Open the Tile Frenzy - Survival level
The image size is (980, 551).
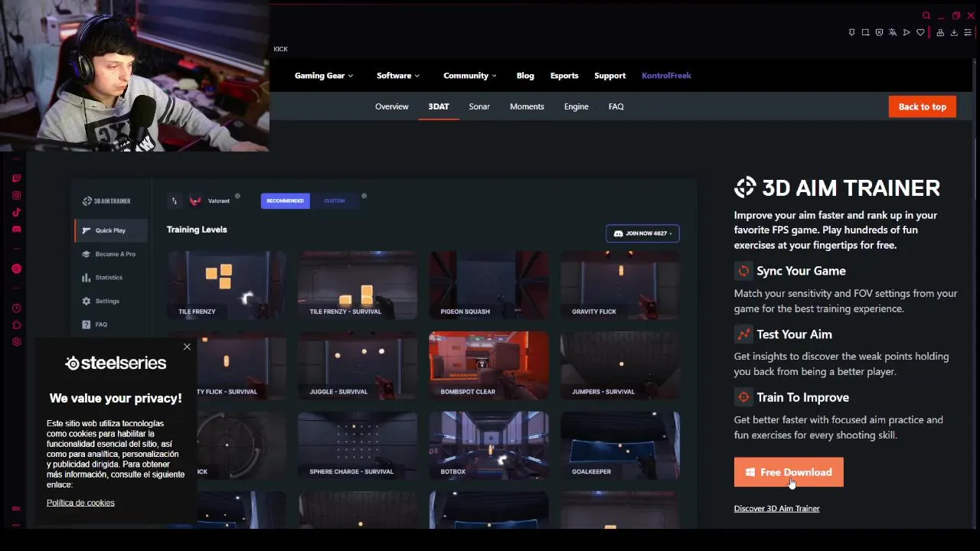358,285
